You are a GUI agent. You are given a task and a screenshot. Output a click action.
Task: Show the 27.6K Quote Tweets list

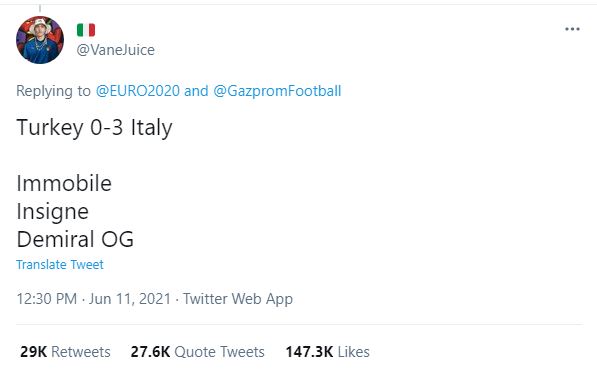click(x=197, y=351)
